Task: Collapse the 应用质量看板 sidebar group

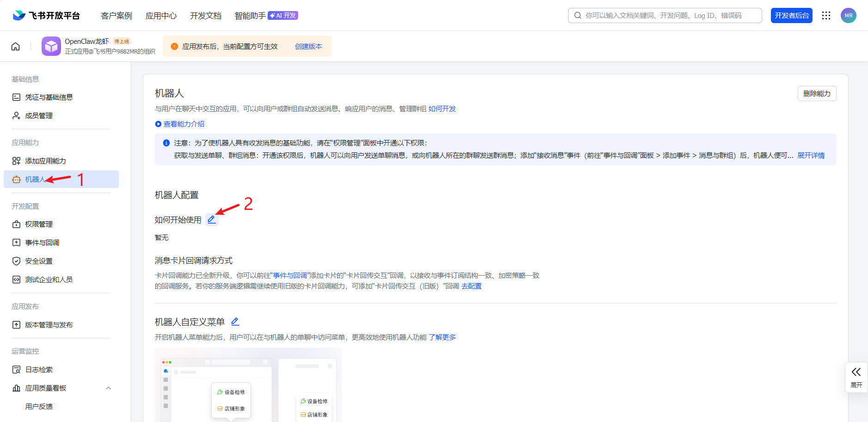Action: [108, 388]
